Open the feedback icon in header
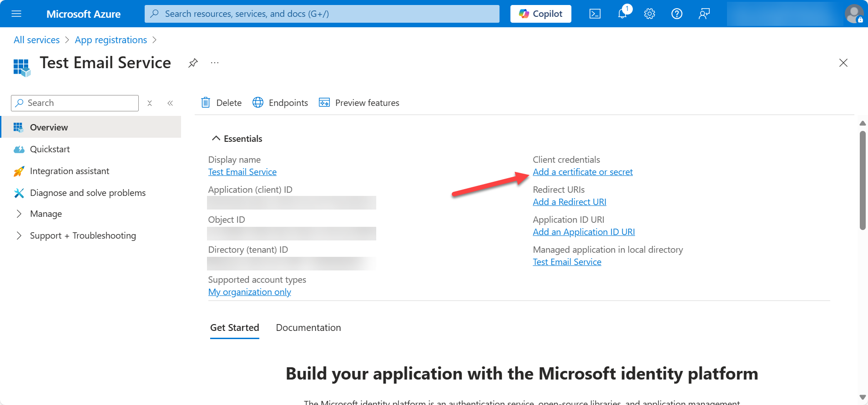Viewport: 868px width, 405px height. click(x=704, y=14)
